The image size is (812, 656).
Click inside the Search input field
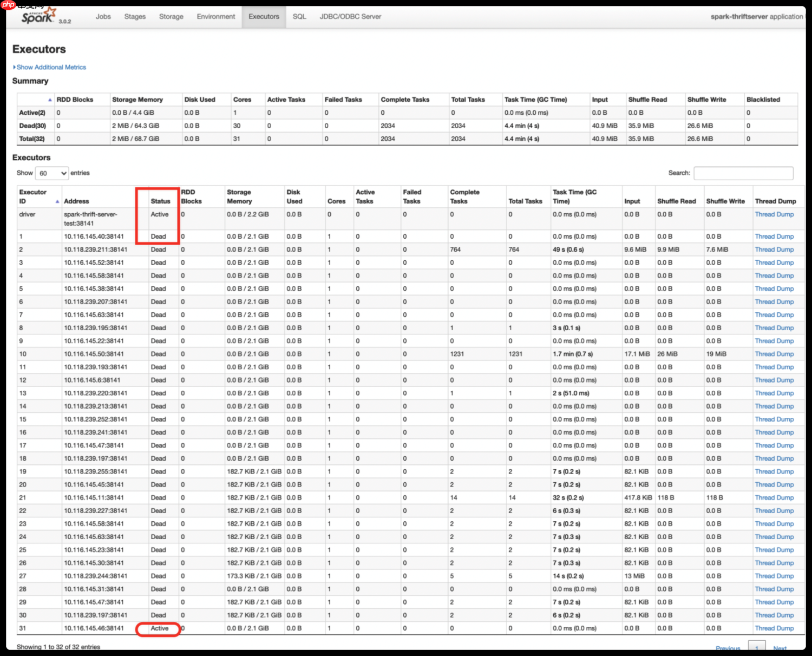pos(743,173)
